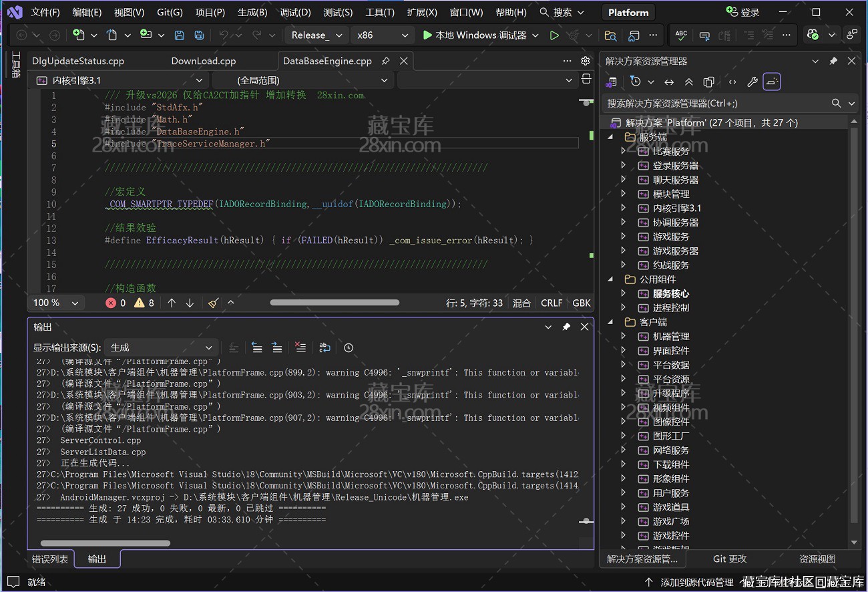Start without debugging using the hollow play icon

tap(554, 35)
